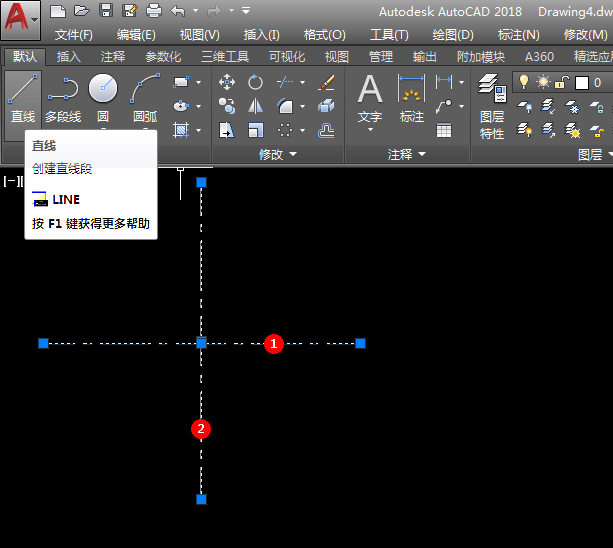The image size is (613, 548).
Task: Switch to the 插入 ribbon tab
Action: coord(69,57)
